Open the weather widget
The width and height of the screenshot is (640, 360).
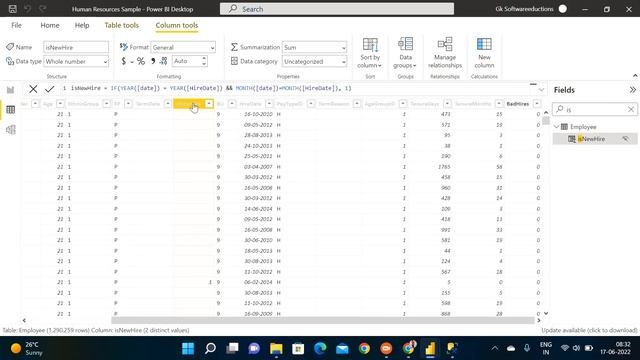pos(27,348)
